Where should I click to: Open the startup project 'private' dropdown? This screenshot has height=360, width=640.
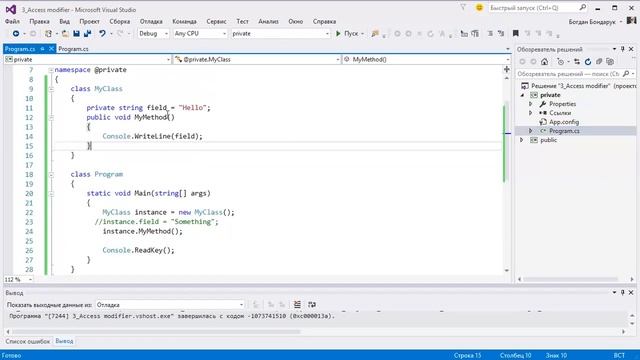[280, 33]
